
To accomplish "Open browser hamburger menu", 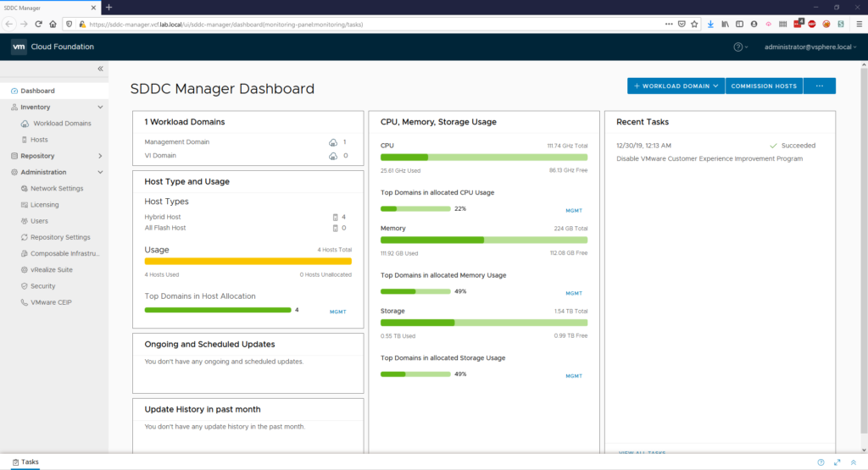I will tap(860, 25).
